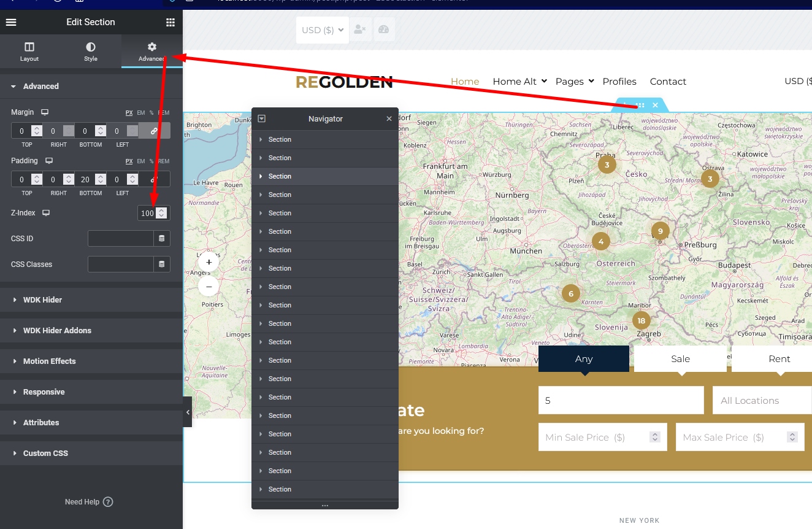Screen dimensions: 812x529
Task: Open dynamic tags for CSS Classes
Action: click(x=162, y=264)
